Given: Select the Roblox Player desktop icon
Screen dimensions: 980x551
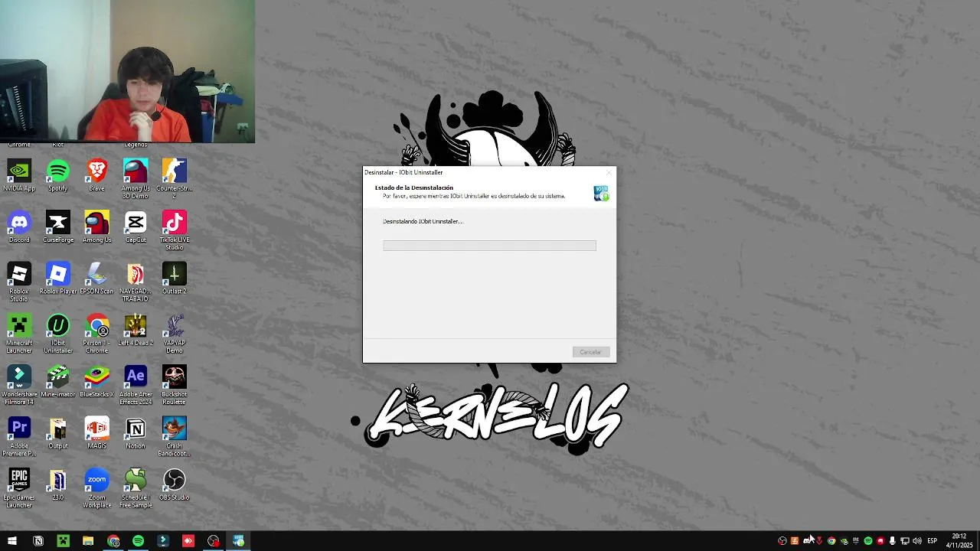Looking at the screenshot, I should pyautogui.click(x=58, y=279).
